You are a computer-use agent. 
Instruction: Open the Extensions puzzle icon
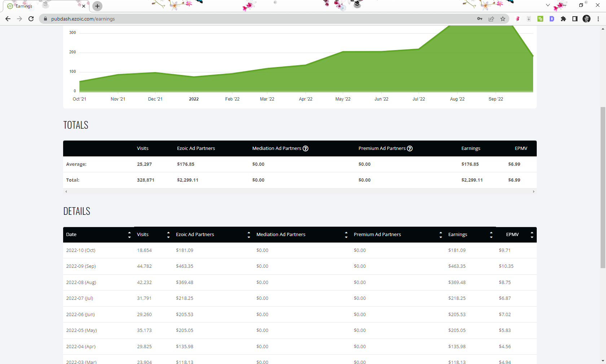563,19
